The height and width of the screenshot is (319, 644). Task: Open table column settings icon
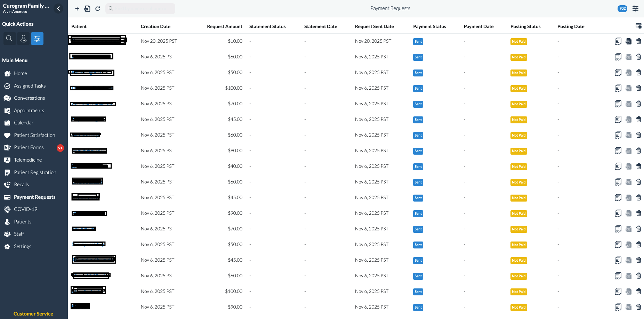[638, 26]
